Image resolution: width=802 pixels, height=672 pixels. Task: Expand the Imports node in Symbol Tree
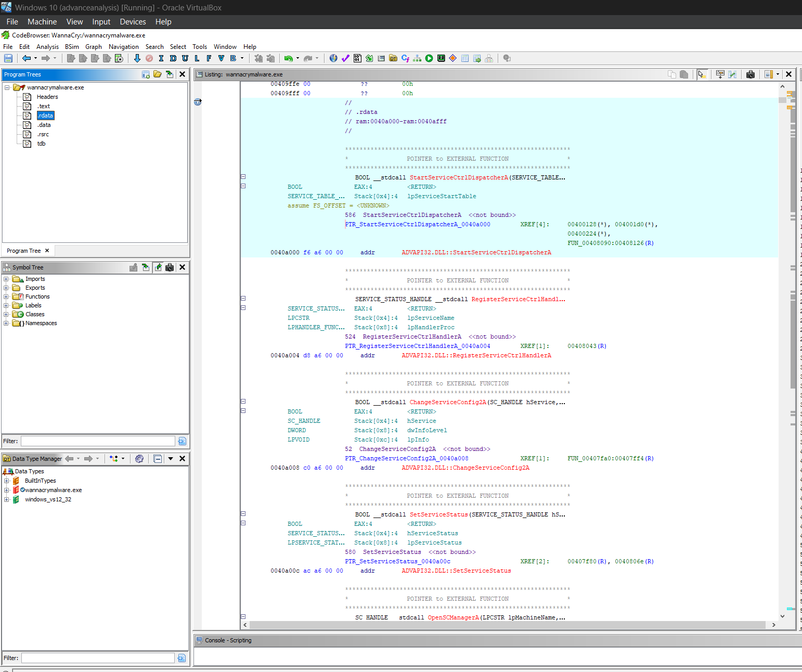[6, 279]
